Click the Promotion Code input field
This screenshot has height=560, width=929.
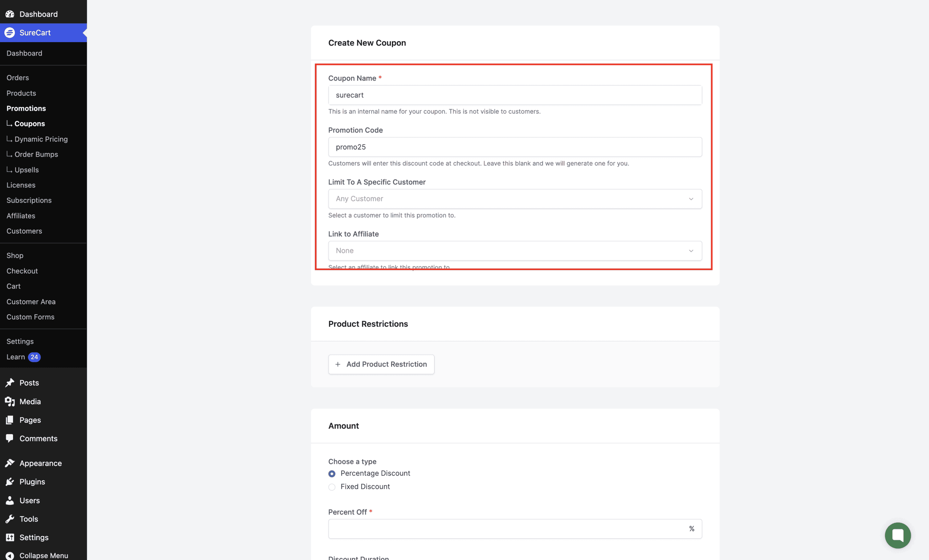tap(515, 147)
